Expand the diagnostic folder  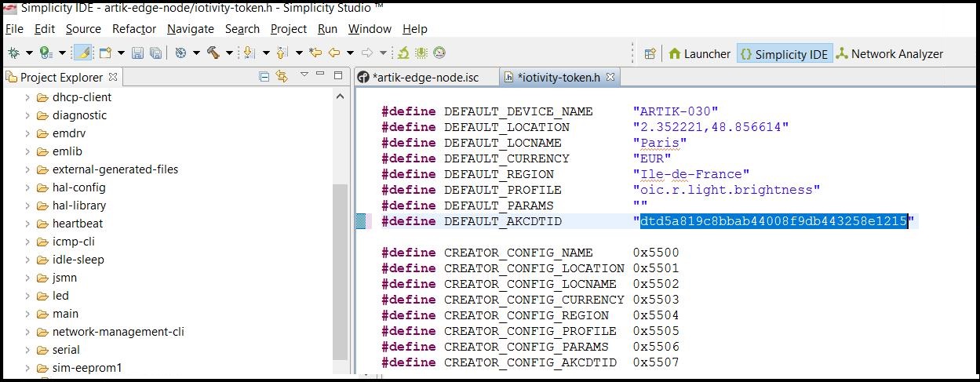tap(27, 115)
